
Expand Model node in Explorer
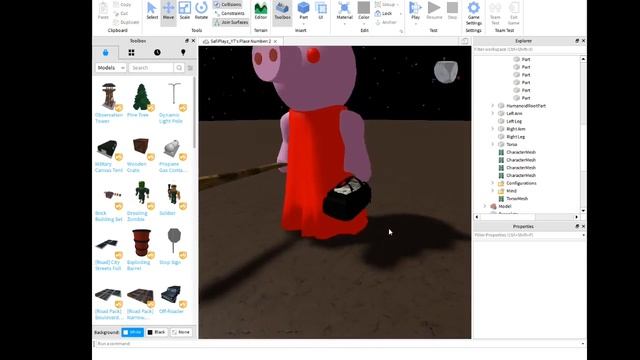pos(485,207)
